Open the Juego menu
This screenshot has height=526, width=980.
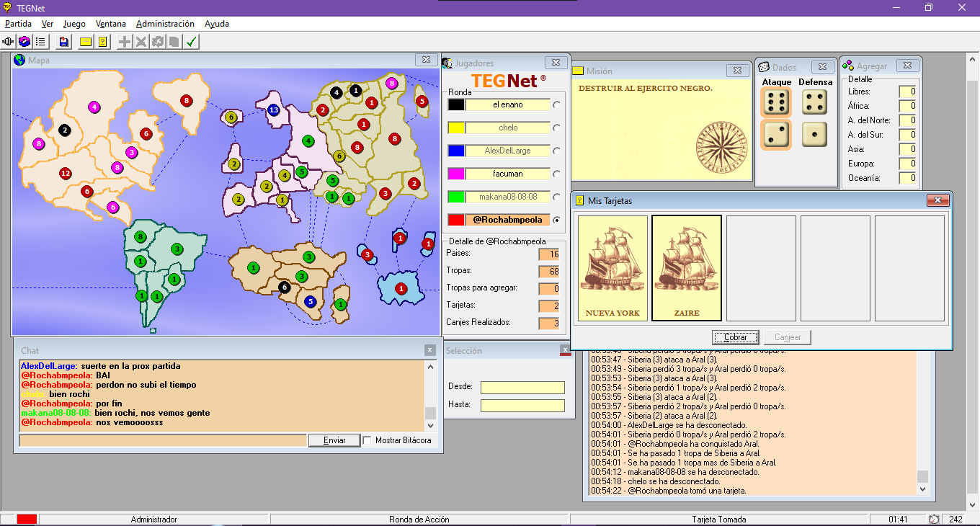[x=74, y=24]
